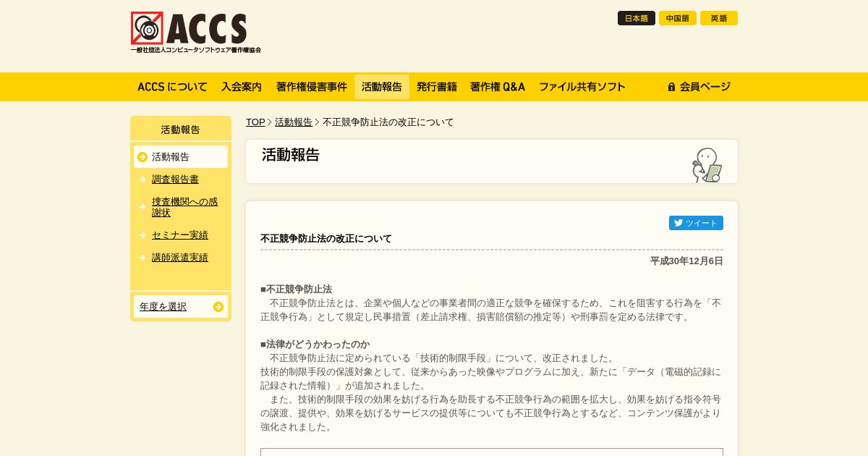Switch language to 英語
Viewport: 868px width, 456px height.
[719, 18]
